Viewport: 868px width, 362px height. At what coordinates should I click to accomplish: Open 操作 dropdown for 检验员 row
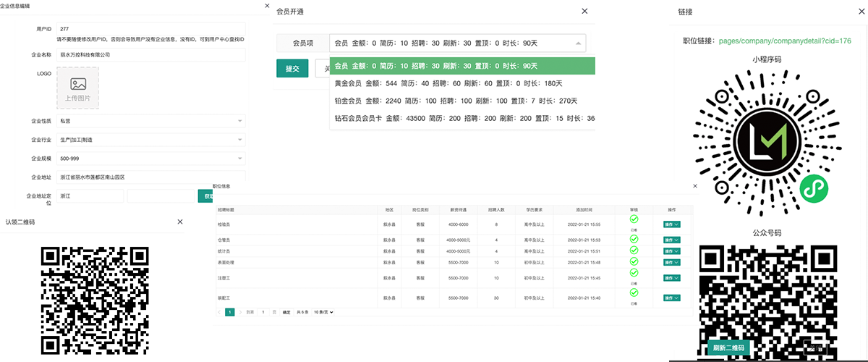[671, 224]
